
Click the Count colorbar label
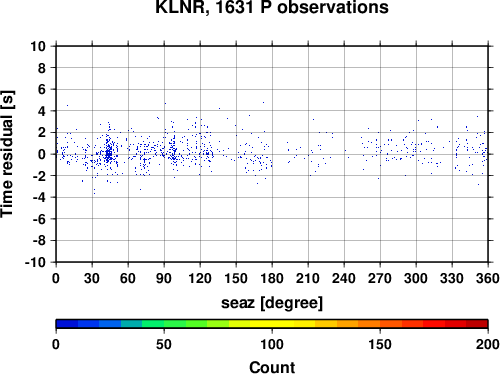[x=272, y=367]
